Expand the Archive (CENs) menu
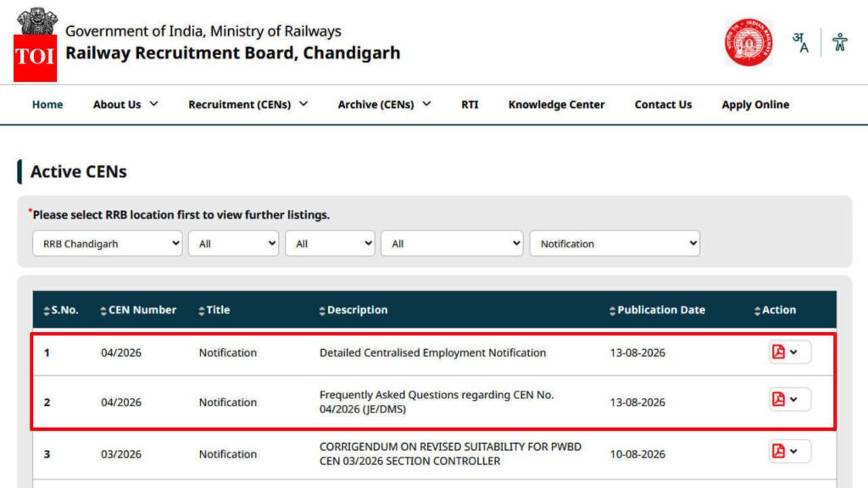The height and width of the screenshot is (488, 868). 384,104
